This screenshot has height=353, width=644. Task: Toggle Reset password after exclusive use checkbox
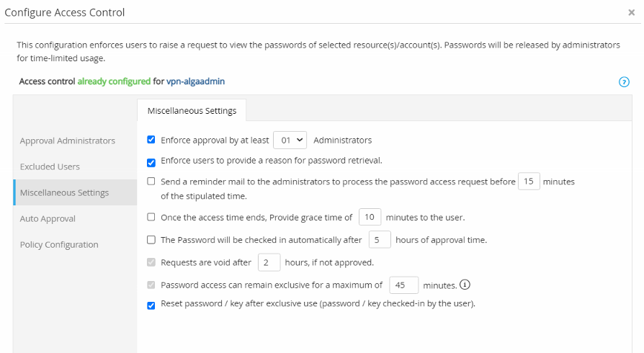point(151,305)
